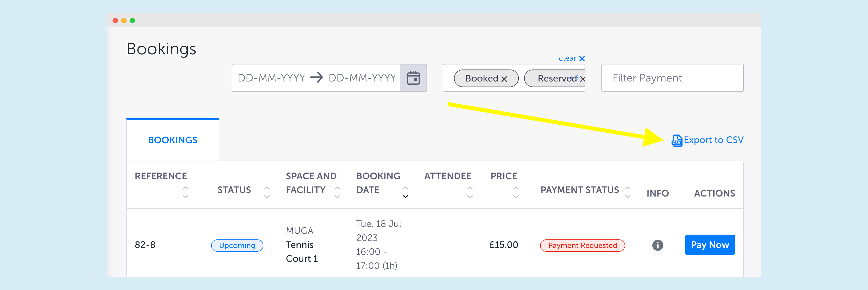The width and height of the screenshot is (868, 290).
Task: Sort by Reference column arrows
Action: coord(185,192)
